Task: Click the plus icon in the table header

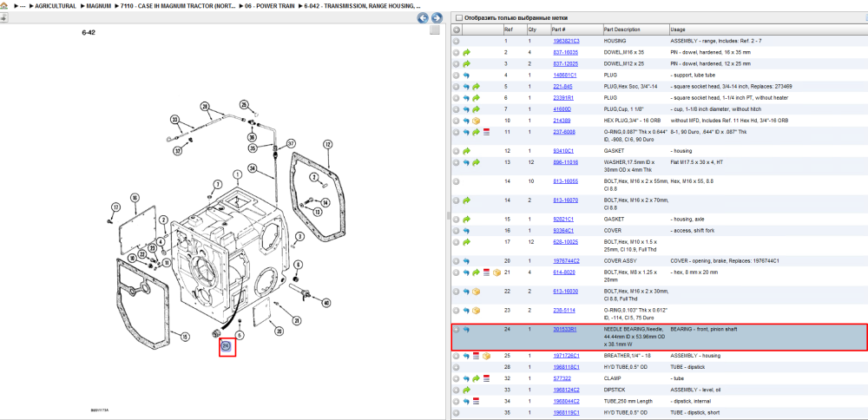Action: coord(457,30)
